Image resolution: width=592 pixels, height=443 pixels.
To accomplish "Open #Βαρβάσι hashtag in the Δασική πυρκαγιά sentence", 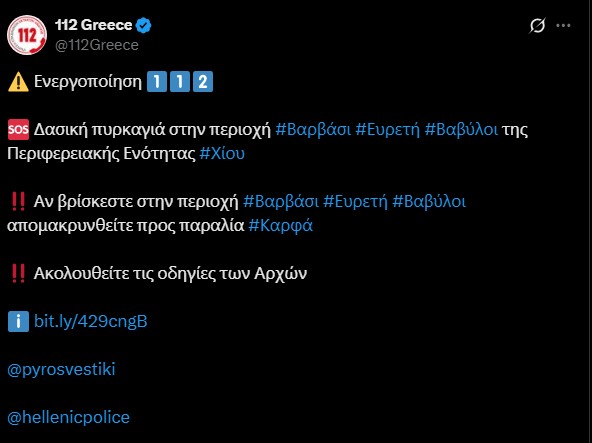I will [x=313, y=130].
